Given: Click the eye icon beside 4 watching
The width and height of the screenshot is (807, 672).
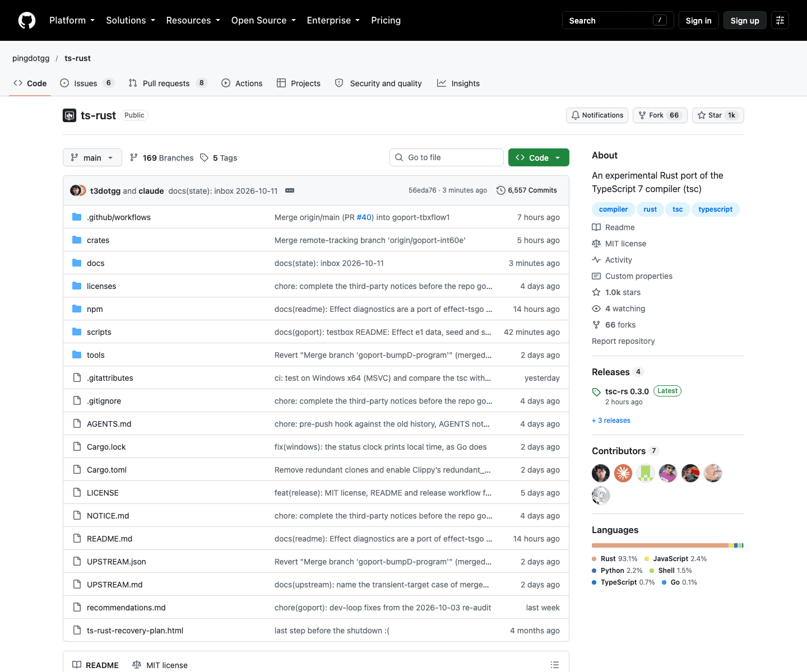Looking at the screenshot, I should point(596,309).
